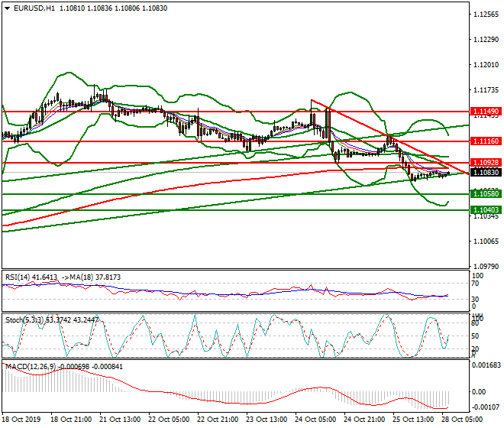Click the 1.11735 price scale value
The width and height of the screenshot is (504, 428).
click(x=486, y=89)
